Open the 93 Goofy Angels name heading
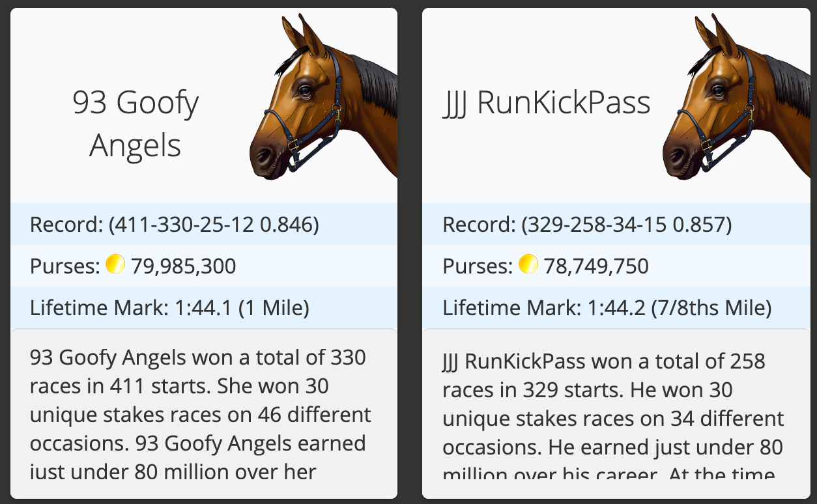The width and height of the screenshot is (817, 504). click(x=136, y=124)
